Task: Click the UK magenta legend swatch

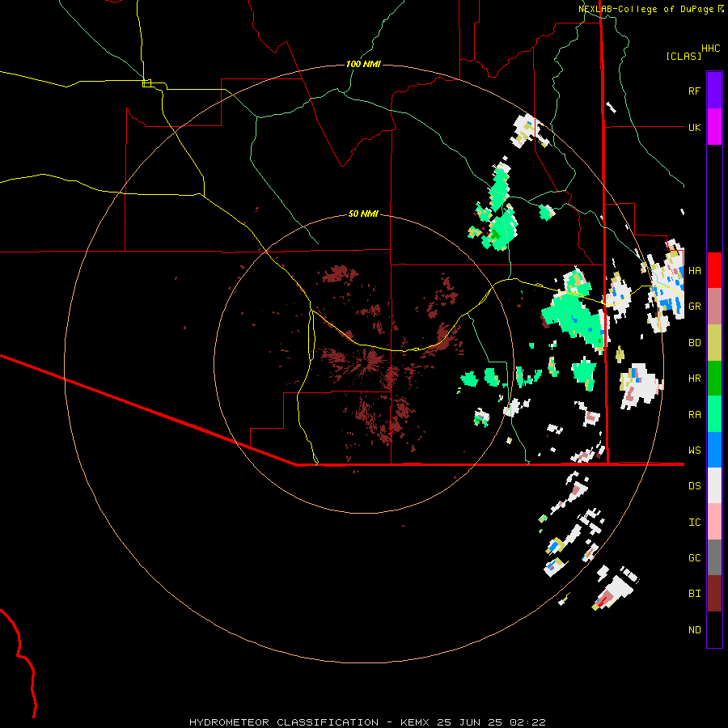Action: point(714,127)
